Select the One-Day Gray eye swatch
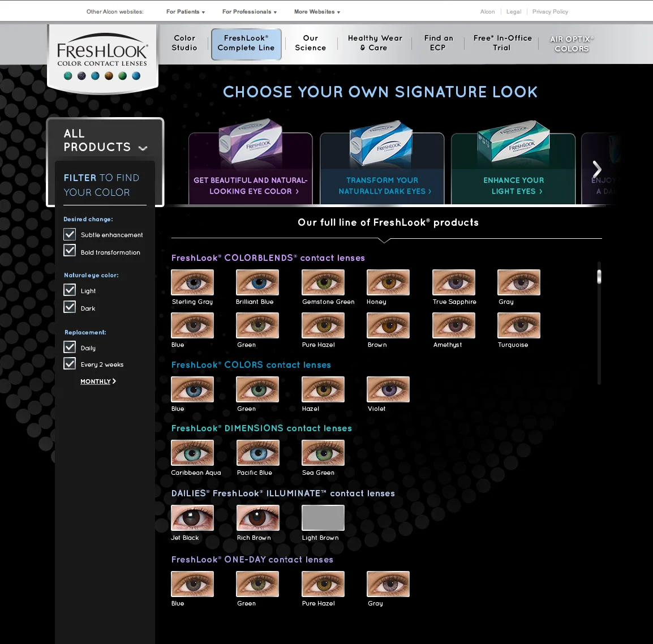653x644 pixels. [388, 584]
